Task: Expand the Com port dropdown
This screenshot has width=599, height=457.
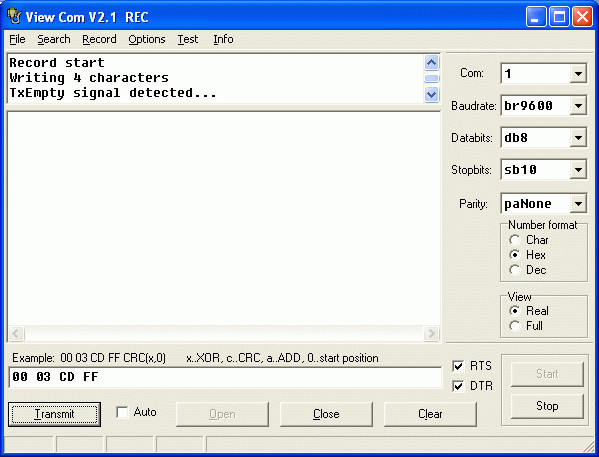Action: click(x=578, y=73)
